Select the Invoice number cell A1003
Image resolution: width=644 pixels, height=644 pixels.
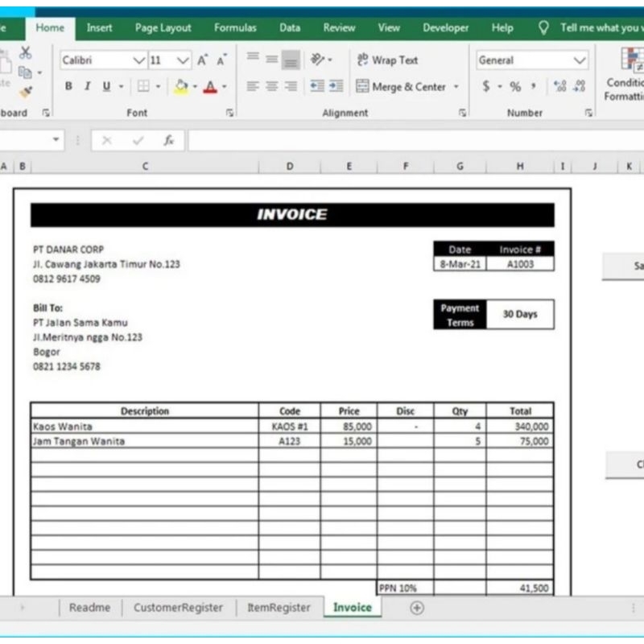520,264
